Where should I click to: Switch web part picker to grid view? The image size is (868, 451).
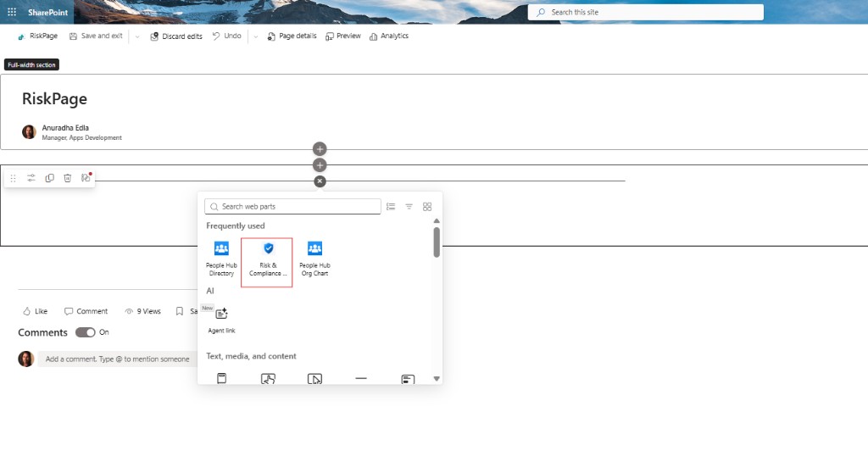pyautogui.click(x=427, y=206)
